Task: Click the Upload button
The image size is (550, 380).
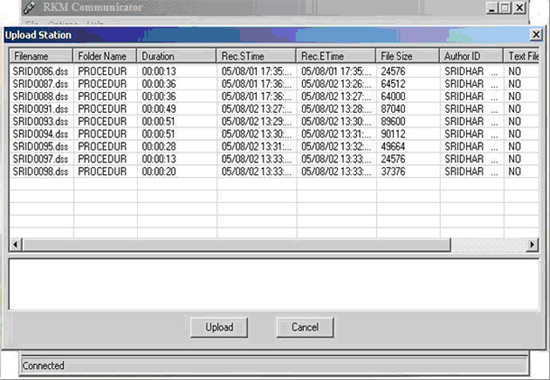Action: tap(219, 327)
